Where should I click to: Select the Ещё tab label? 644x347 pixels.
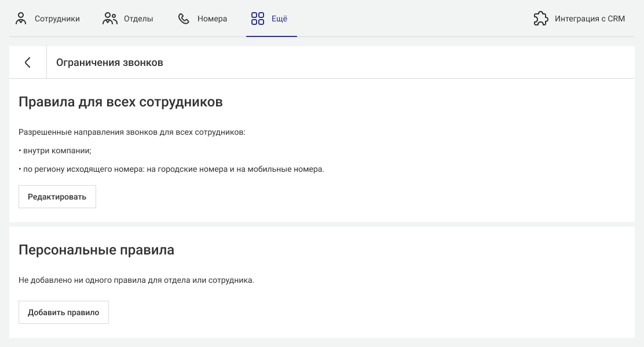tap(279, 19)
